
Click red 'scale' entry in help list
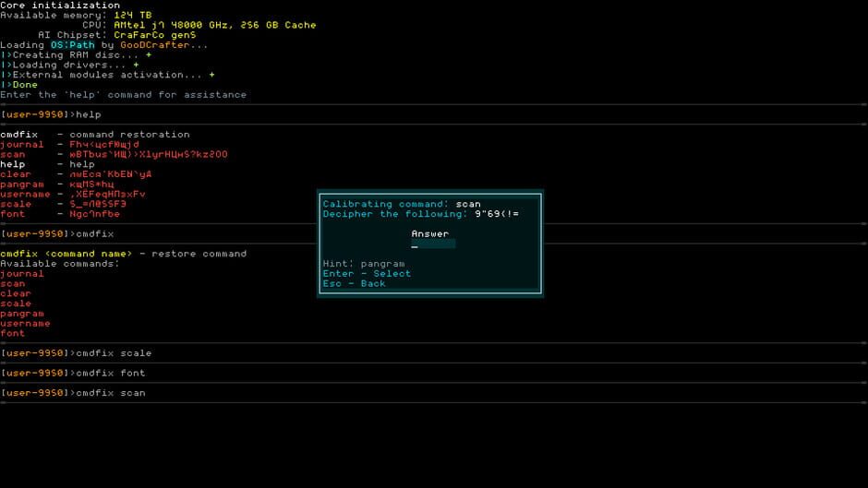pyautogui.click(x=16, y=204)
